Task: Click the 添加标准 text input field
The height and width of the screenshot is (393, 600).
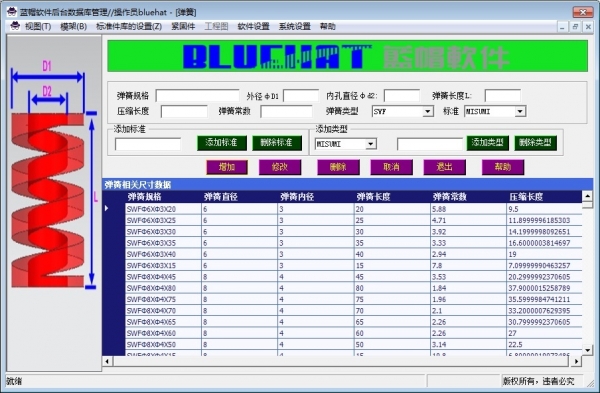Action: [x=148, y=144]
